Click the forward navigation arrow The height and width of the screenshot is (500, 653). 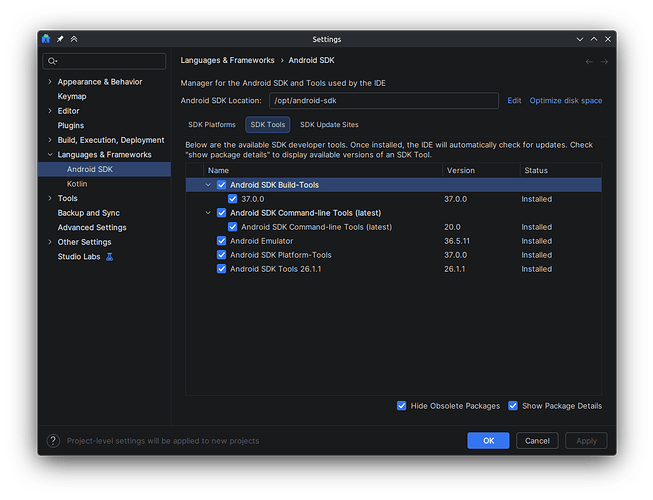pos(604,62)
